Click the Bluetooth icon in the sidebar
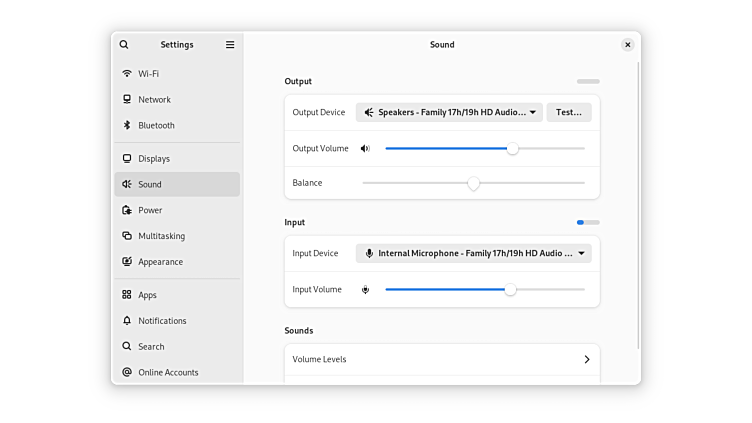 (127, 126)
